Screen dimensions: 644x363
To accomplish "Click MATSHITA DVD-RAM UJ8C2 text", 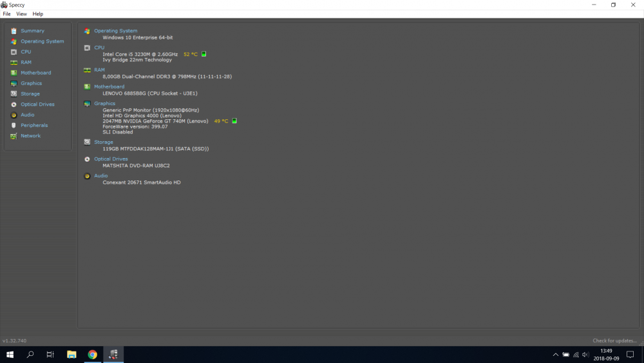I will pyautogui.click(x=136, y=166).
